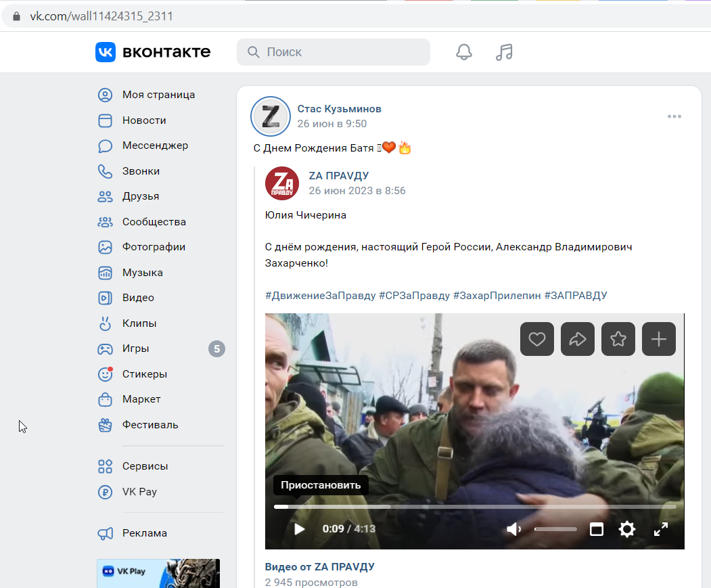Open notifications bell icon

click(x=463, y=52)
